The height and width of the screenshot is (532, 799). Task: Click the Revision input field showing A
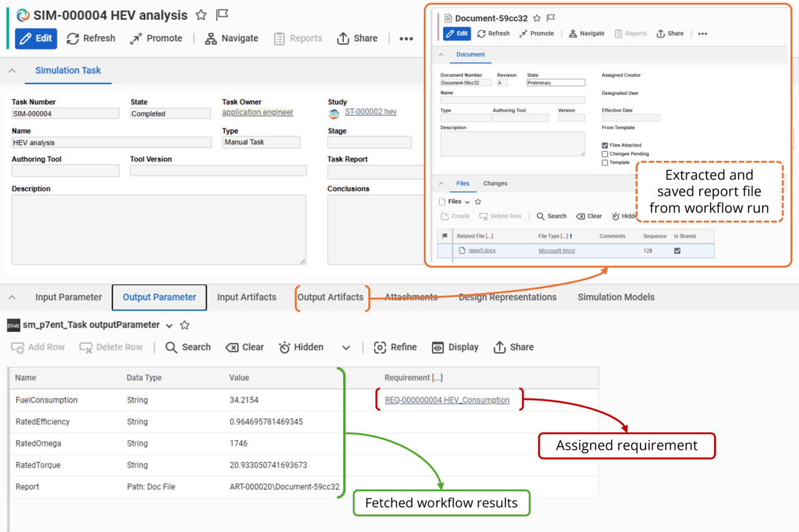503,82
